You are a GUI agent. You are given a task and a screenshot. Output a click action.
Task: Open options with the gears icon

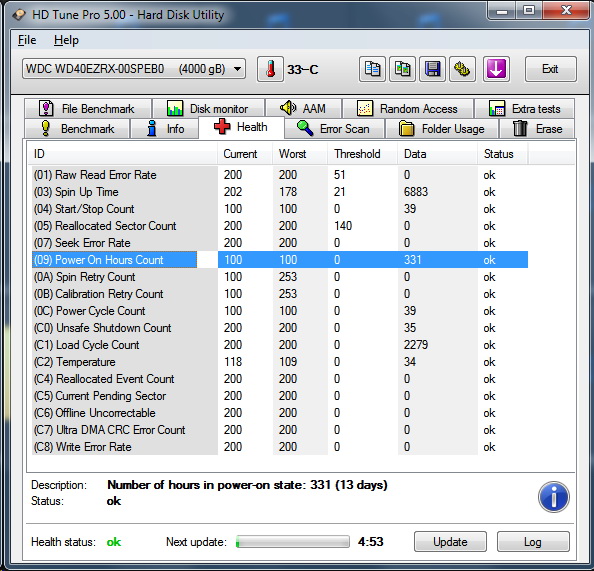462,69
